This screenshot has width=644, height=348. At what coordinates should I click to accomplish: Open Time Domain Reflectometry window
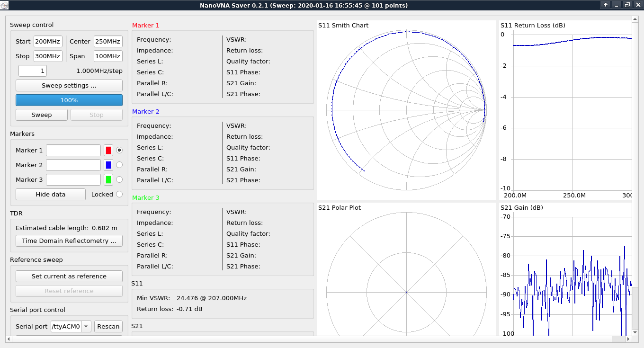click(x=69, y=241)
